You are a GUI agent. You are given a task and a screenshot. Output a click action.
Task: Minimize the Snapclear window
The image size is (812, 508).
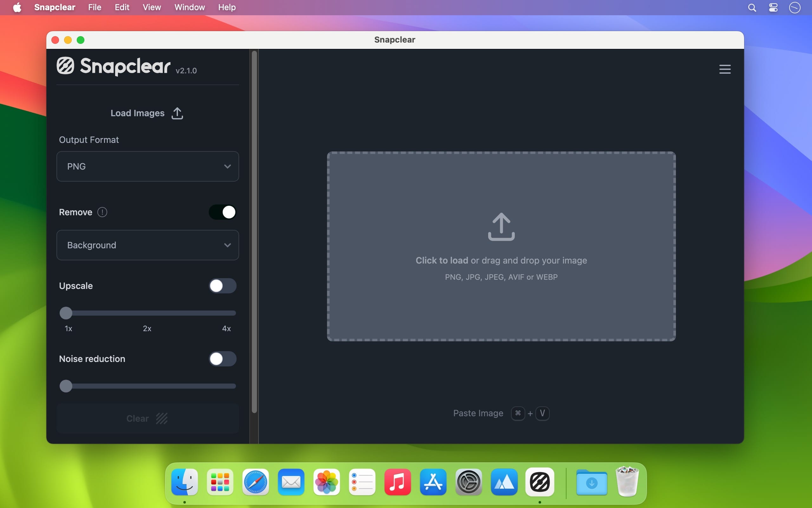[68, 40]
